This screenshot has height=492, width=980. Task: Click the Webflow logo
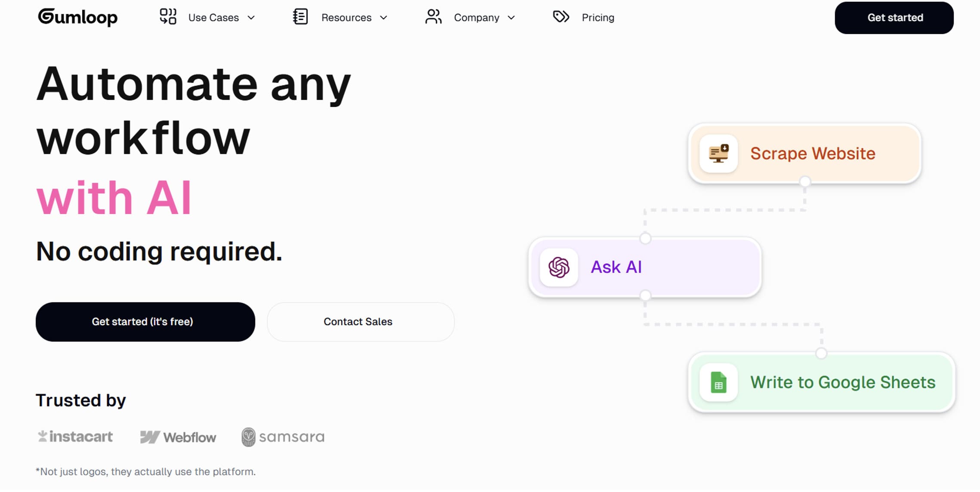(x=178, y=437)
